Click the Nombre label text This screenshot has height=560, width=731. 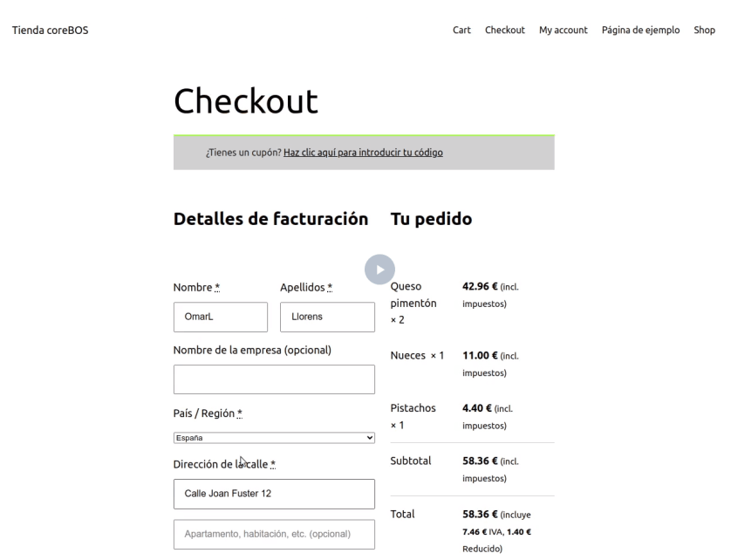193,287
